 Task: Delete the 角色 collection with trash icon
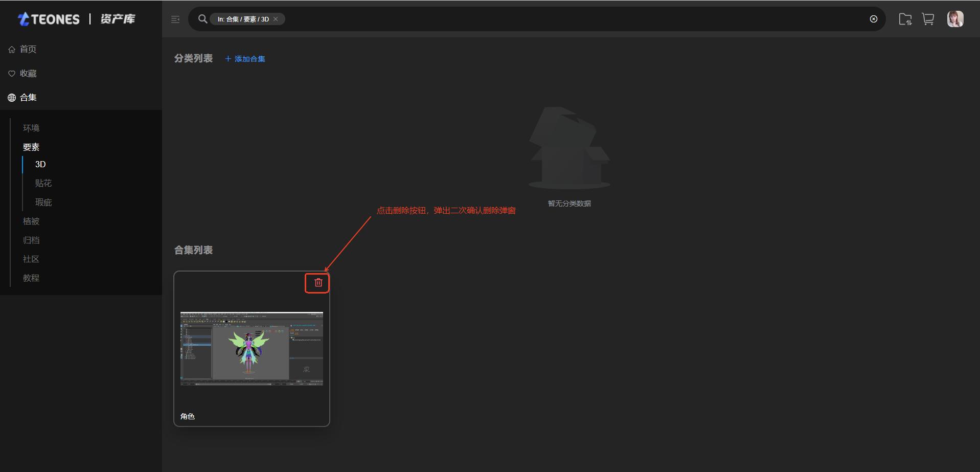(x=318, y=282)
